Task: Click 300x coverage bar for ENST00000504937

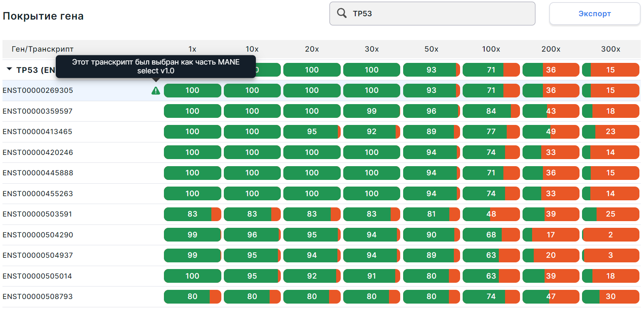Action: point(611,255)
